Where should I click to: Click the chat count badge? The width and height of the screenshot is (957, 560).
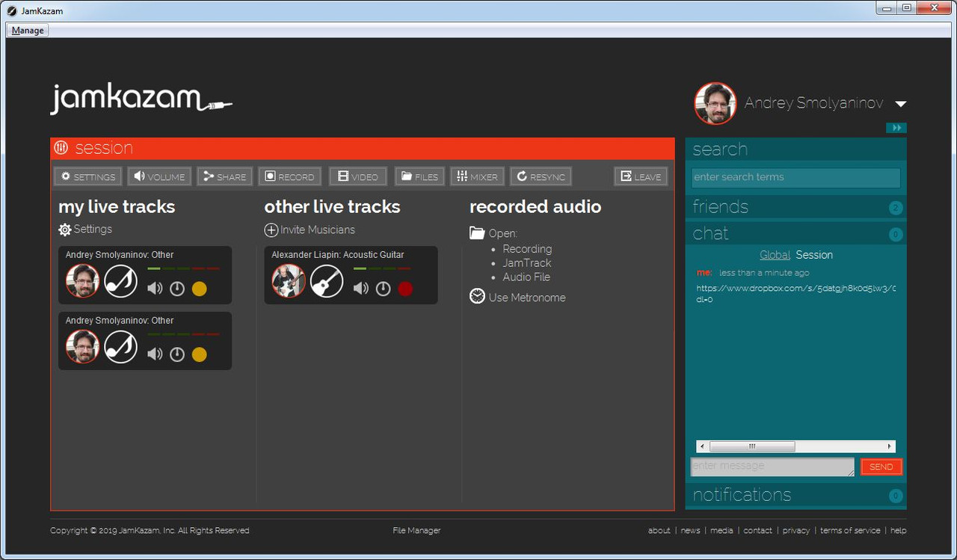pos(896,235)
